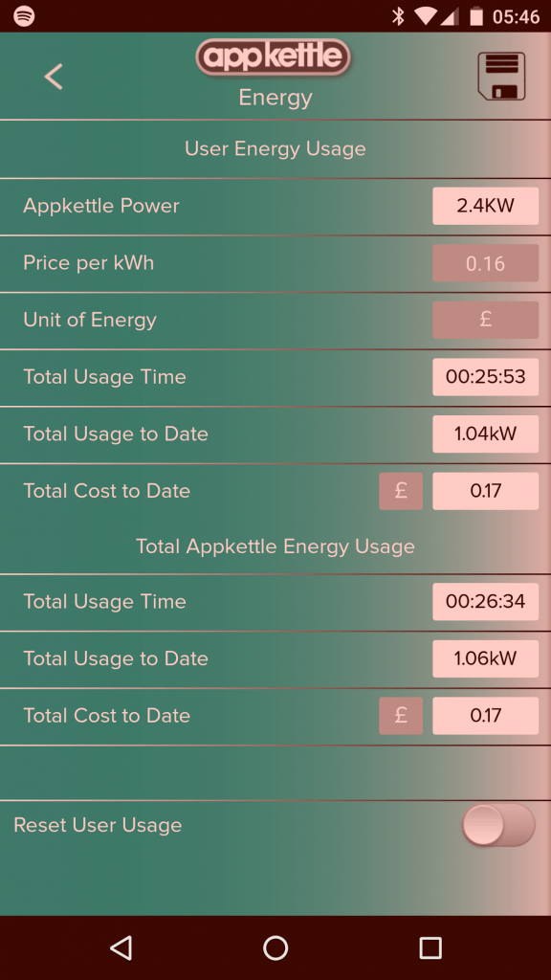Tap the save disk icon
This screenshot has height=980, width=551.
click(502, 76)
